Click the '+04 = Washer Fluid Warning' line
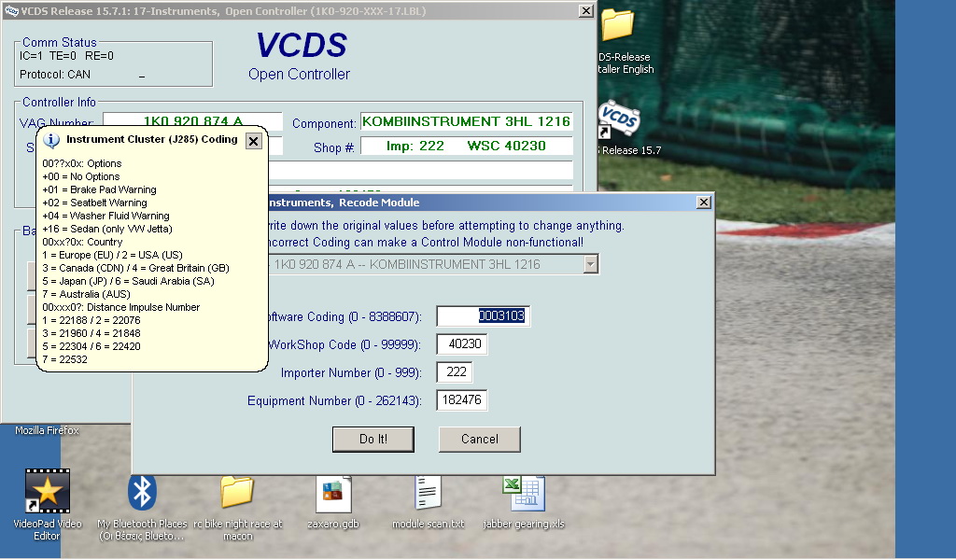Viewport: 956px width, 560px height. (x=106, y=216)
